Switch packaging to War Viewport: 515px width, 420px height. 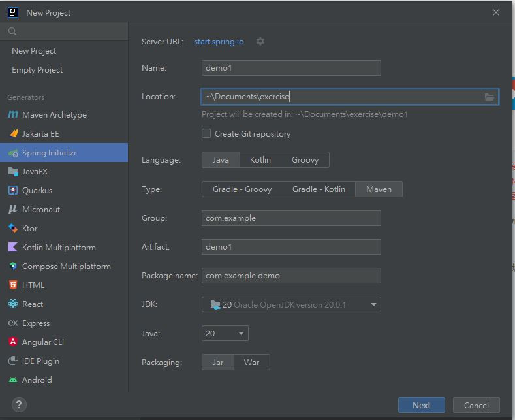coord(251,363)
